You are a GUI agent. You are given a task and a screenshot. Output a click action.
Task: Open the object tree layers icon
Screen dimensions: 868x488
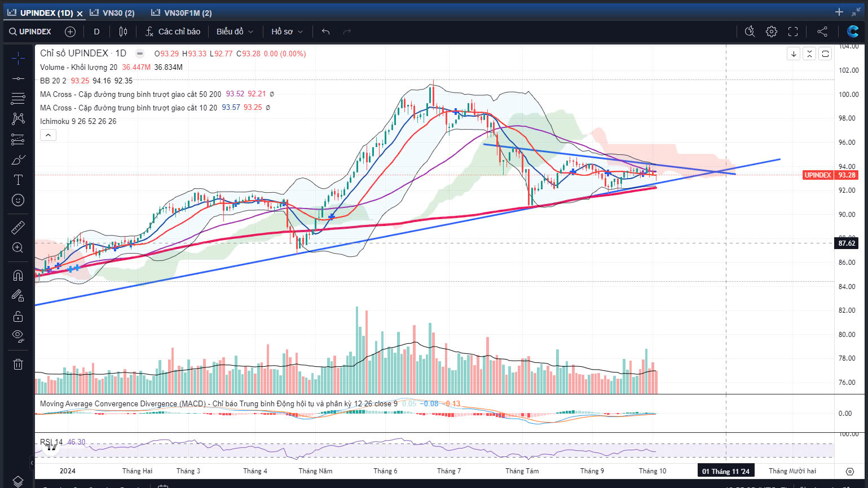pyautogui.click(x=18, y=481)
